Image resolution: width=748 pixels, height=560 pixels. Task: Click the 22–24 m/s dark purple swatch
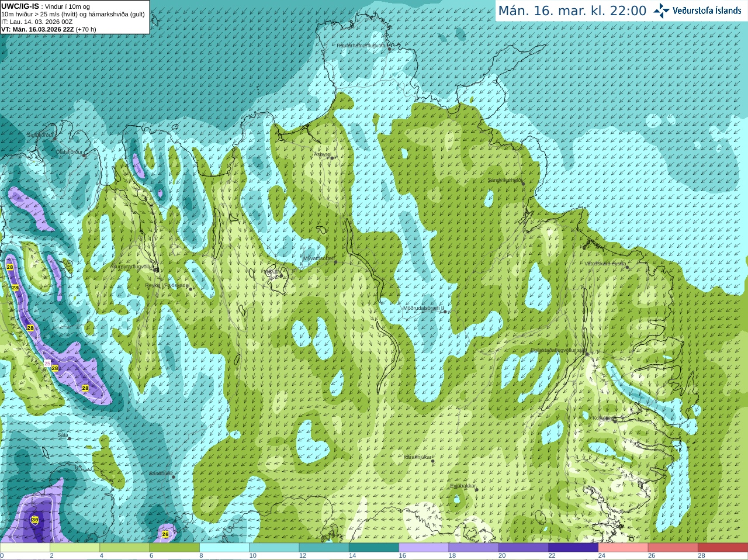point(573,548)
